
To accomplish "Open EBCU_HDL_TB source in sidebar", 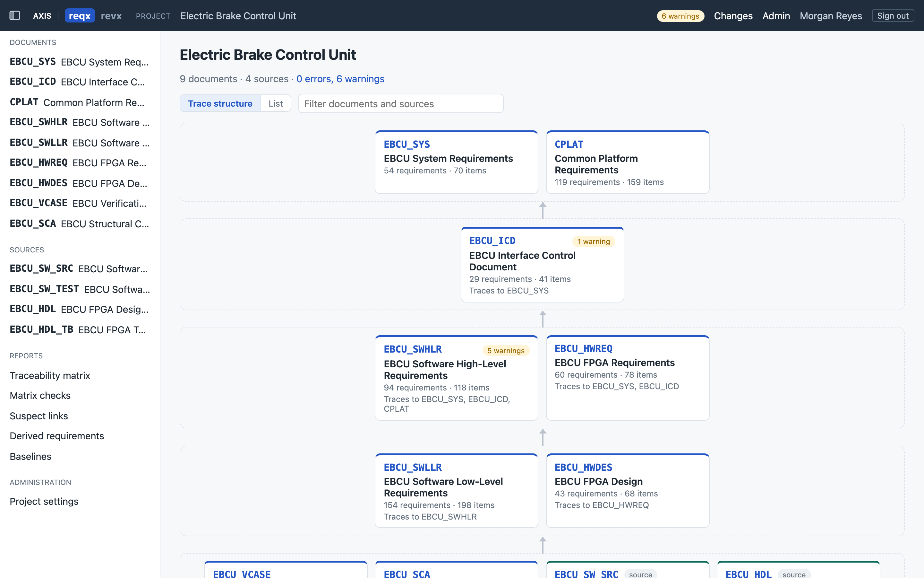I will [x=80, y=329].
